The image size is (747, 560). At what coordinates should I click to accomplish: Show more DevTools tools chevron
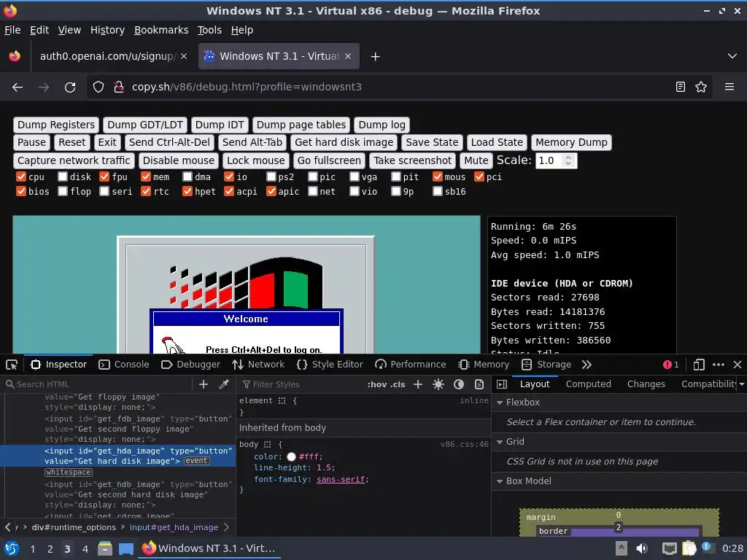click(587, 365)
